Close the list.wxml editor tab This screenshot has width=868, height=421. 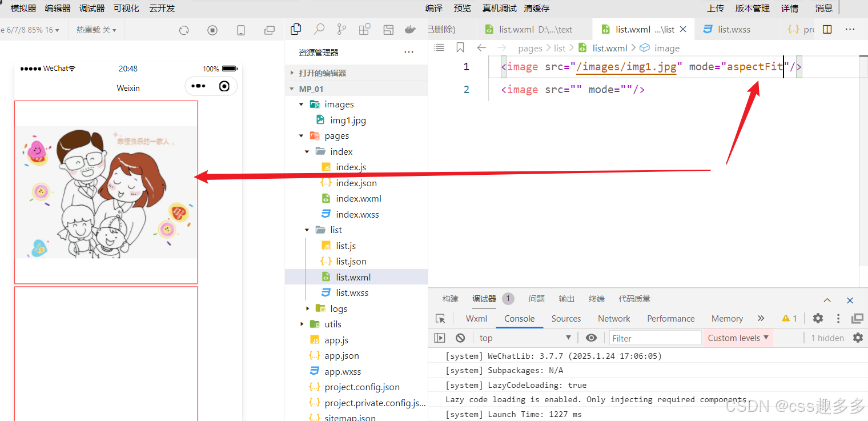[x=683, y=29]
